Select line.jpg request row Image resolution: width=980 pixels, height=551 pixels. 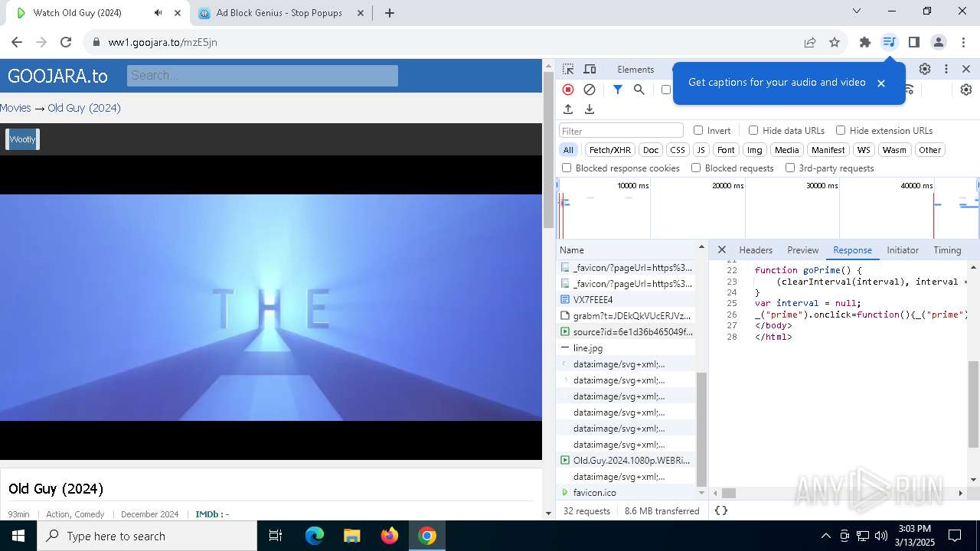626,347
